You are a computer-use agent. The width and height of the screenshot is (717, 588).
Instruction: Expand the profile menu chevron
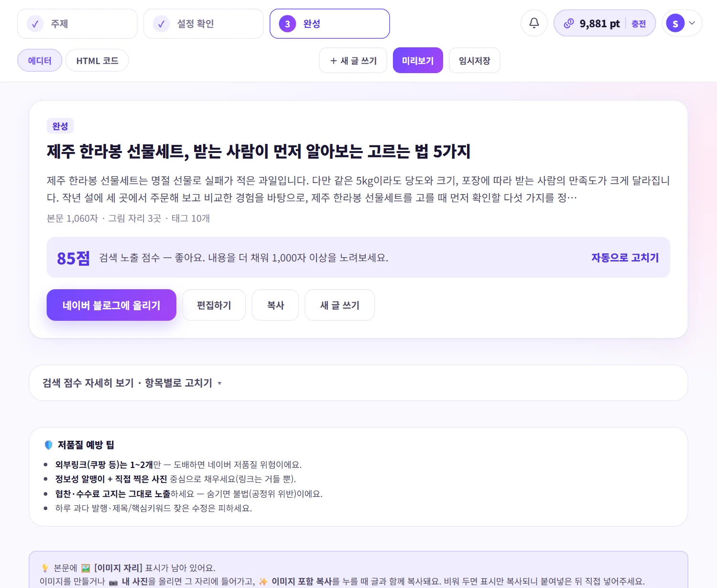692,23
